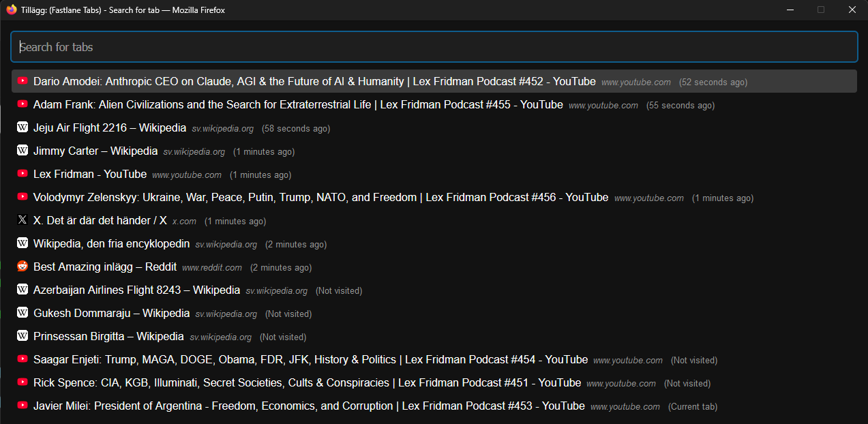Image resolution: width=868 pixels, height=424 pixels.
Task: Click YouTube favicon of Dario Amodei row
Action: click(x=23, y=81)
